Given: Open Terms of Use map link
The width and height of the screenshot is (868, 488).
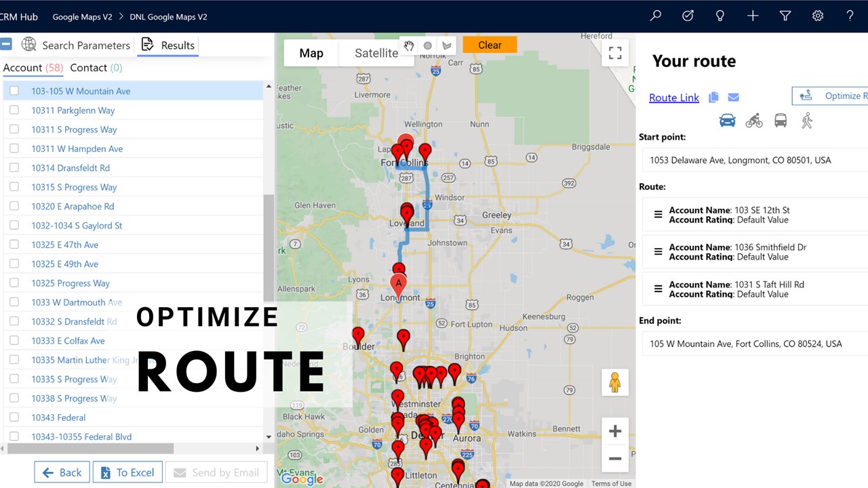Looking at the screenshot, I should (611, 483).
